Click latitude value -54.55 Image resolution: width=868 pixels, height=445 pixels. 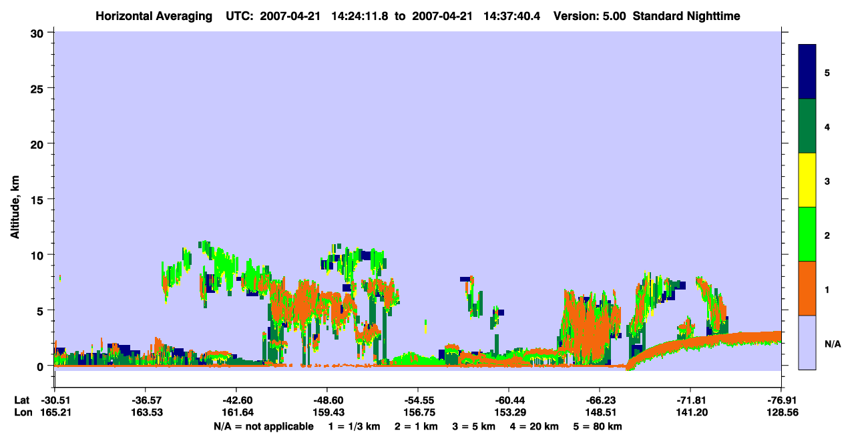tap(417, 400)
